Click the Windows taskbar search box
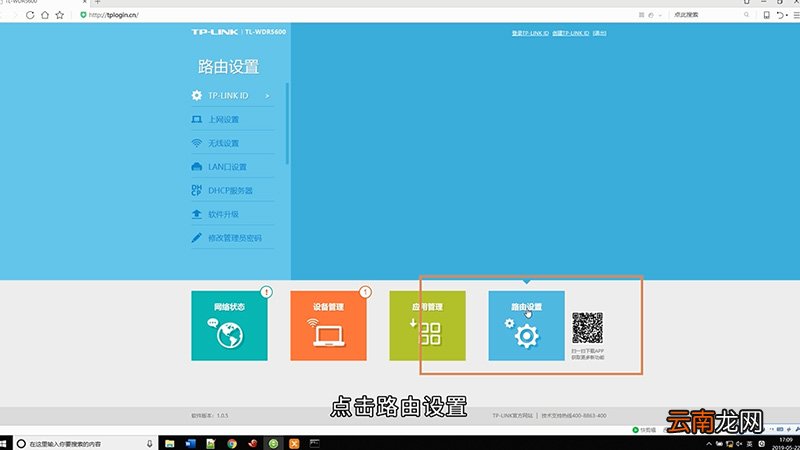This screenshot has height=450, width=800. [x=85, y=443]
